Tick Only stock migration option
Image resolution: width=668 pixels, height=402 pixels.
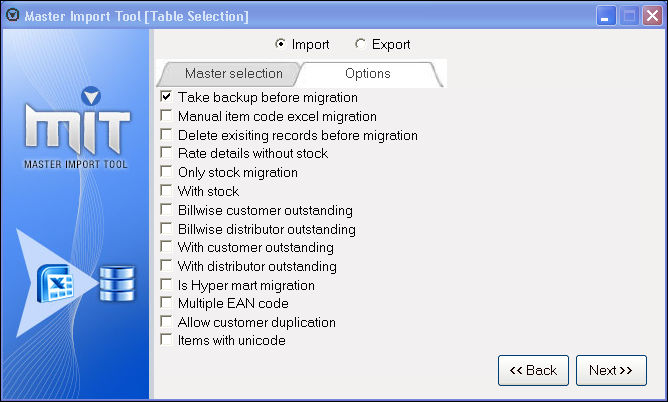pyautogui.click(x=166, y=173)
